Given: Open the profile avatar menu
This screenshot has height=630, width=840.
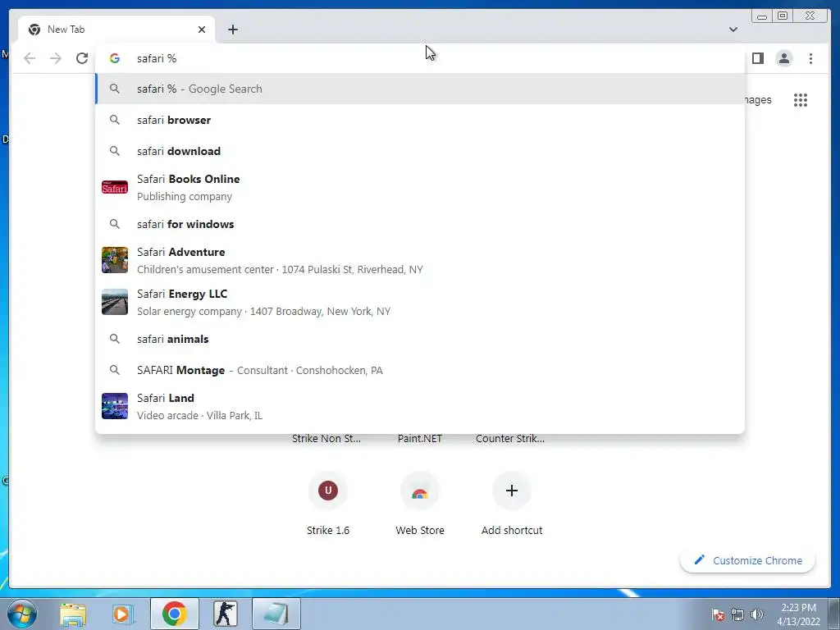Looking at the screenshot, I should pos(783,58).
